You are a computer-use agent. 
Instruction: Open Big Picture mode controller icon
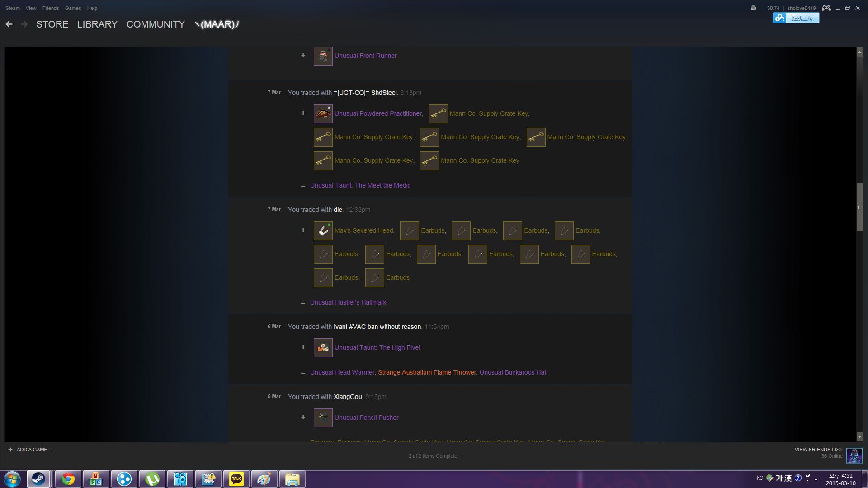pyautogui.click(x=826, y=8)
